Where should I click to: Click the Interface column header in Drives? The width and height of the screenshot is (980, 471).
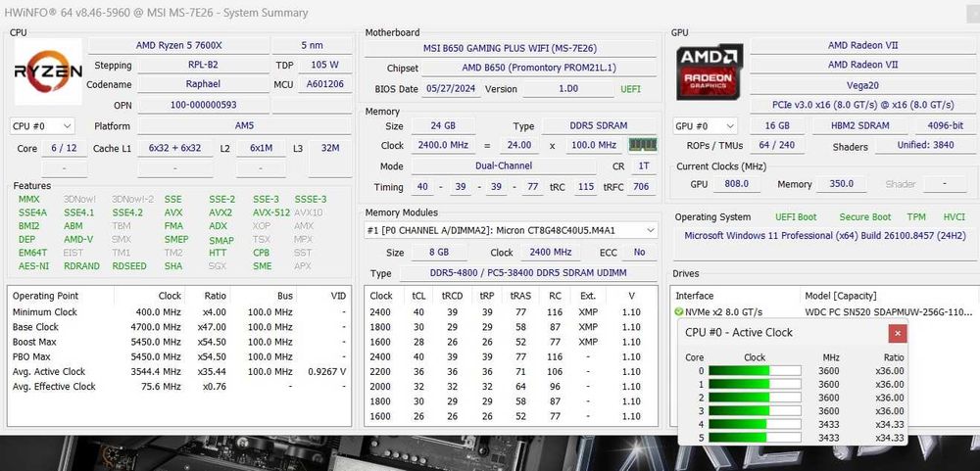tap(695, 296)
